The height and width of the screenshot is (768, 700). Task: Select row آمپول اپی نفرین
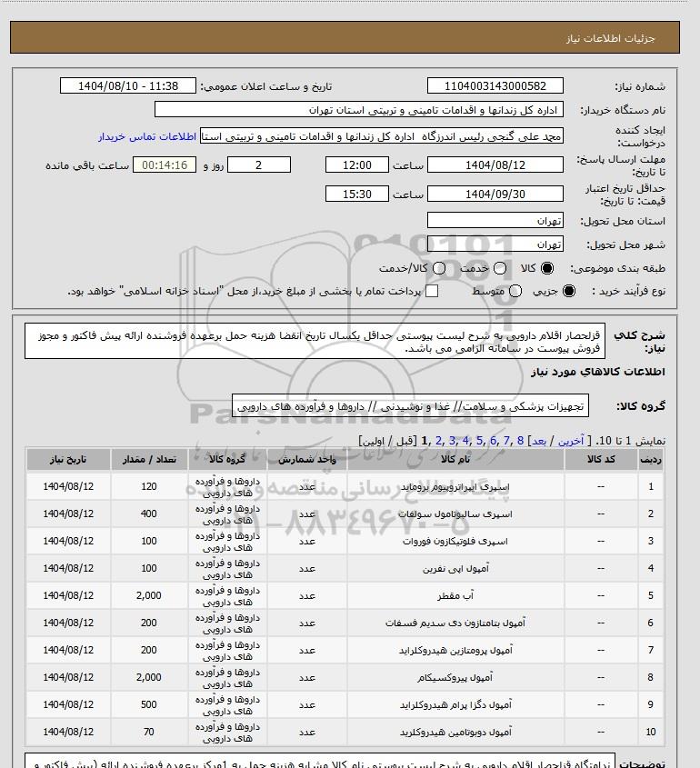(345, 568)
